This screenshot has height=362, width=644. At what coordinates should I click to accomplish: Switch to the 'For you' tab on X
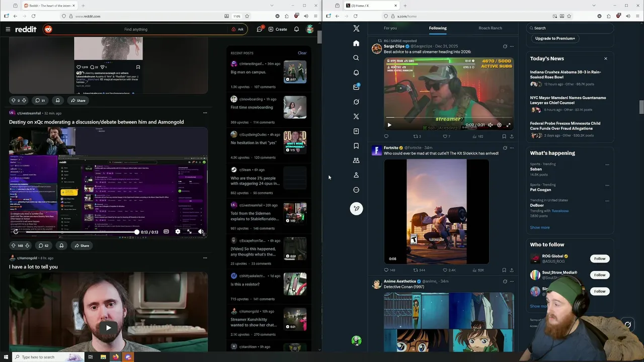click(390, 28)
